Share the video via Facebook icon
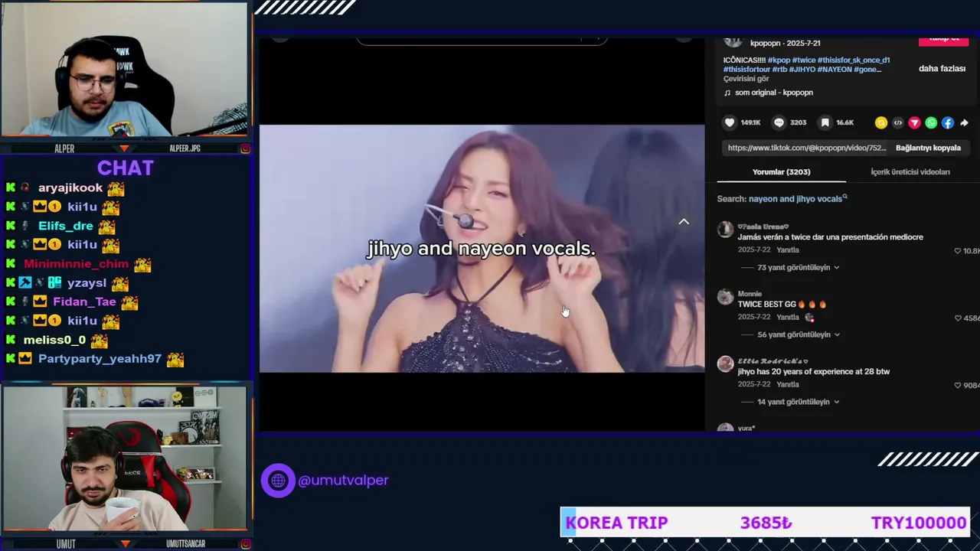 [x=948, y=122]
